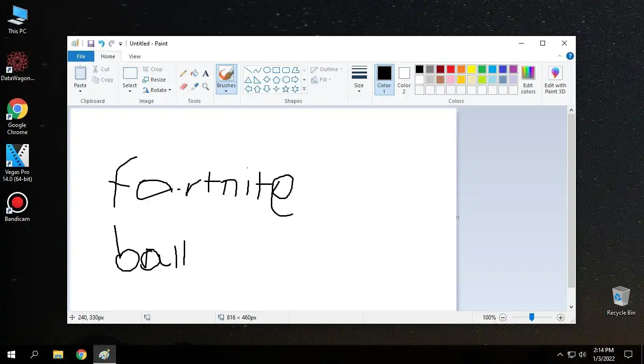Viewport: 644px width, 364px height.
Task: Choose the Pentagon shape
Action: pos(277,80)
